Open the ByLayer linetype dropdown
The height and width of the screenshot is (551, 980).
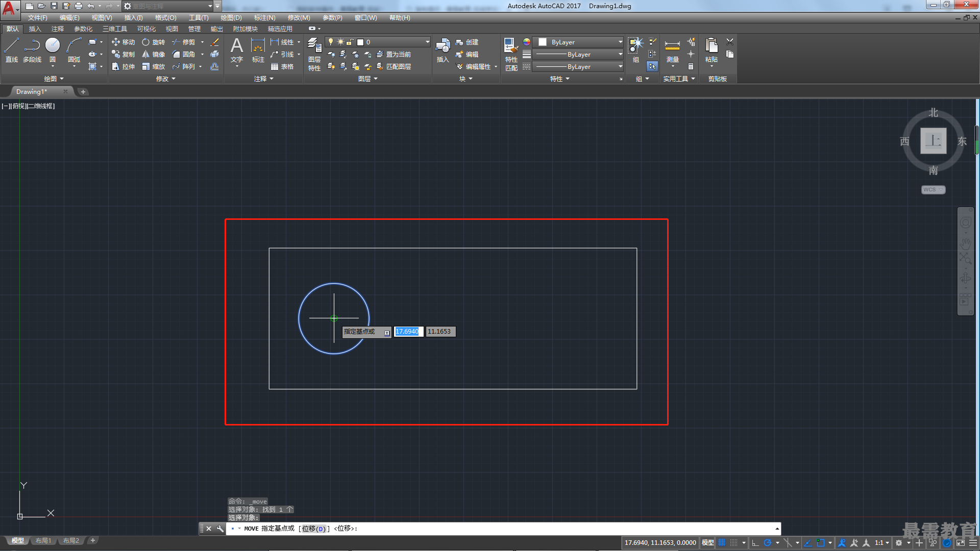click(x=578, y=66)
